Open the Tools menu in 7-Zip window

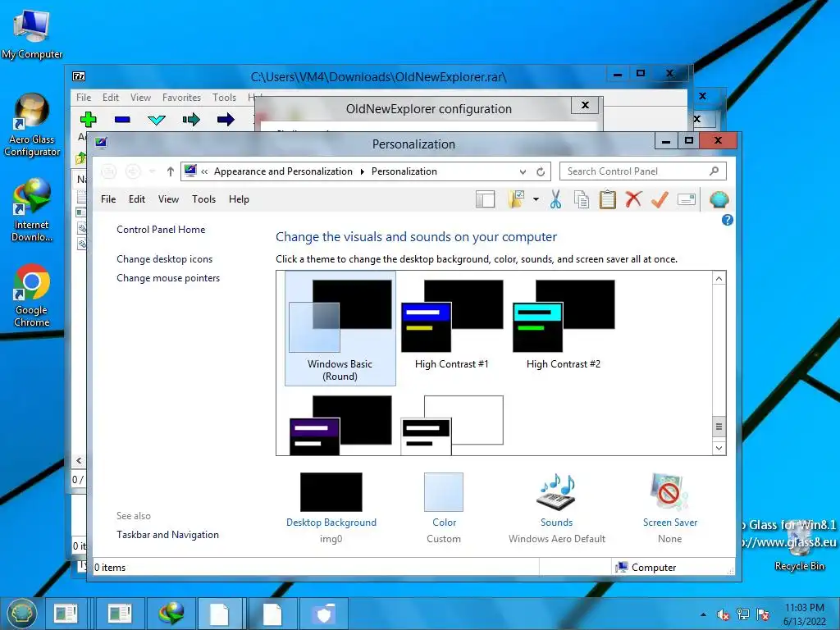224,98
